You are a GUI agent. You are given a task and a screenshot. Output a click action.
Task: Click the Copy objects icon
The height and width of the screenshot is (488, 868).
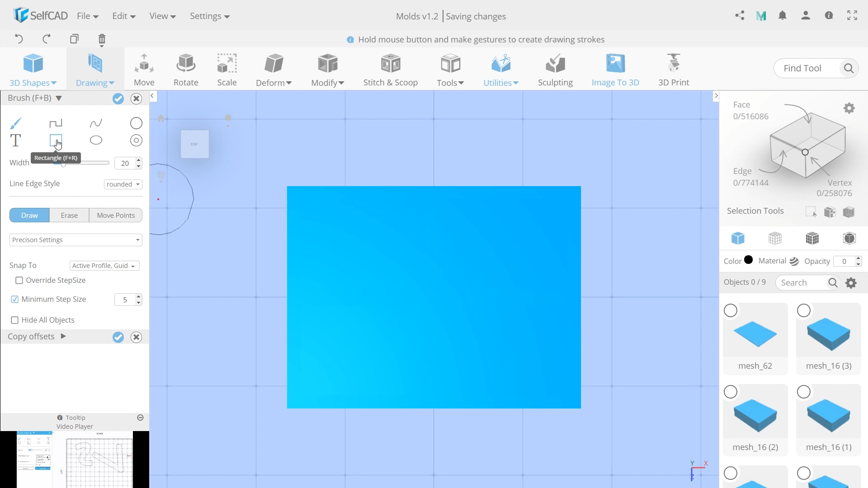point(75,39)
